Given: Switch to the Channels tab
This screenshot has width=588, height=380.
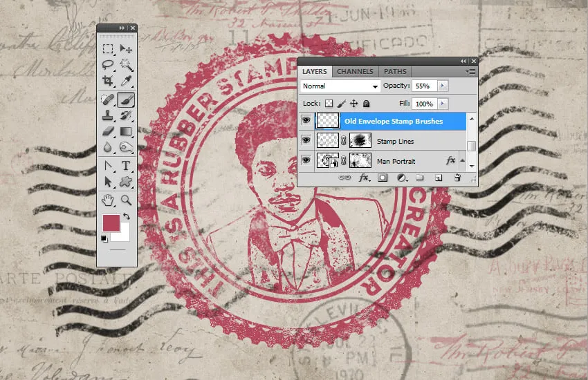Looking at the screenshot, I should (x=356, y=71).
